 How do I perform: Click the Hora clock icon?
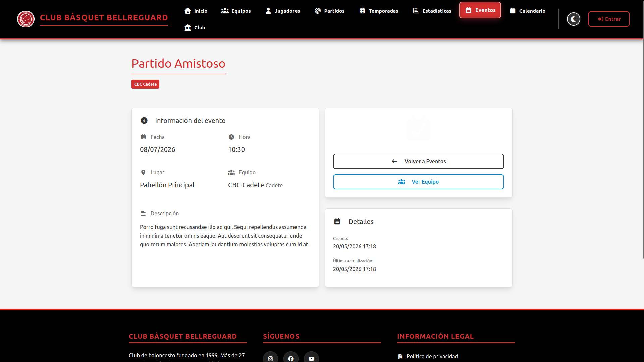231,137
